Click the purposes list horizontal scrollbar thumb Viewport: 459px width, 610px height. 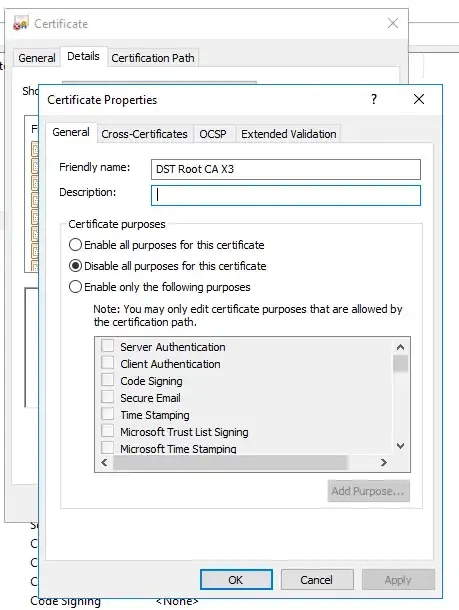click(230, 463)
